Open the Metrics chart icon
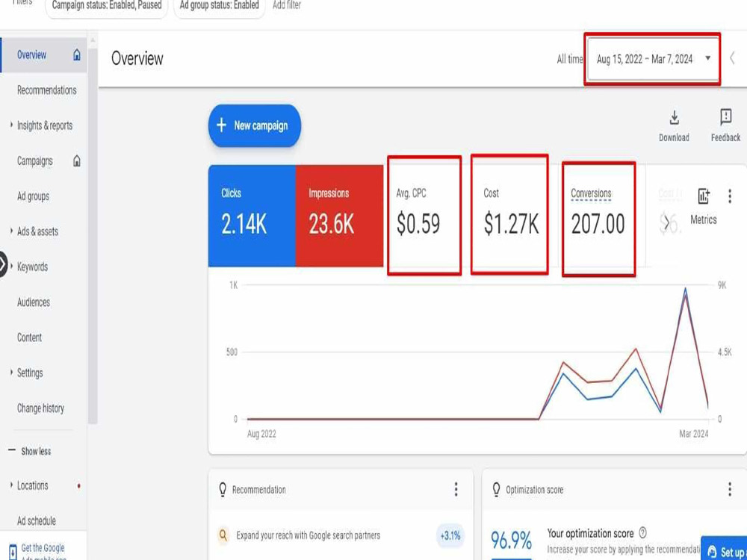This screenshot has width=747, height=560. click(x=704, y=196)
